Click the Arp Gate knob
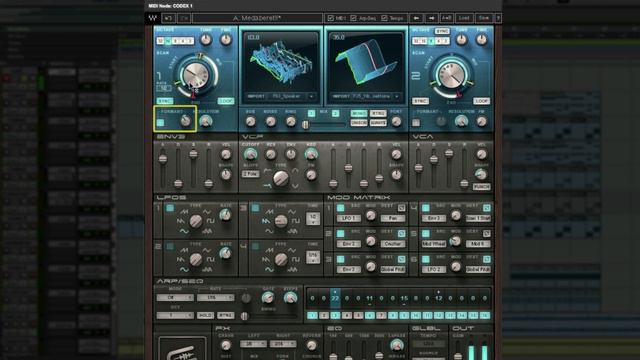This screenshot has width=640, height=360. [x=268, y=298]
